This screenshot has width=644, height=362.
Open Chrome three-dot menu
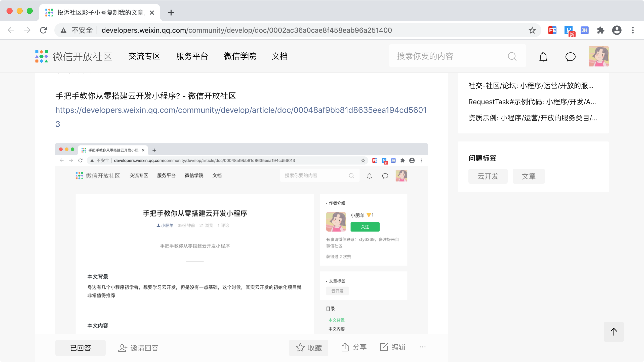pyautogui.click(x=633, y=30)
